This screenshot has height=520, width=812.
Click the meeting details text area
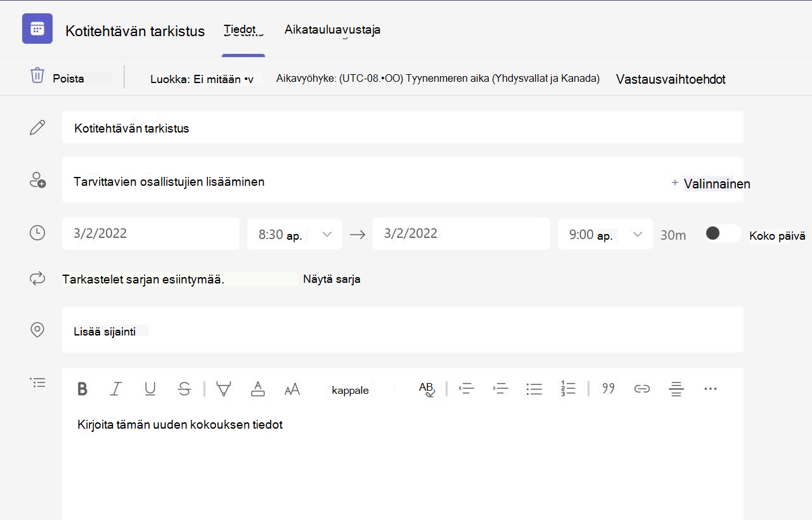(403, 465)
